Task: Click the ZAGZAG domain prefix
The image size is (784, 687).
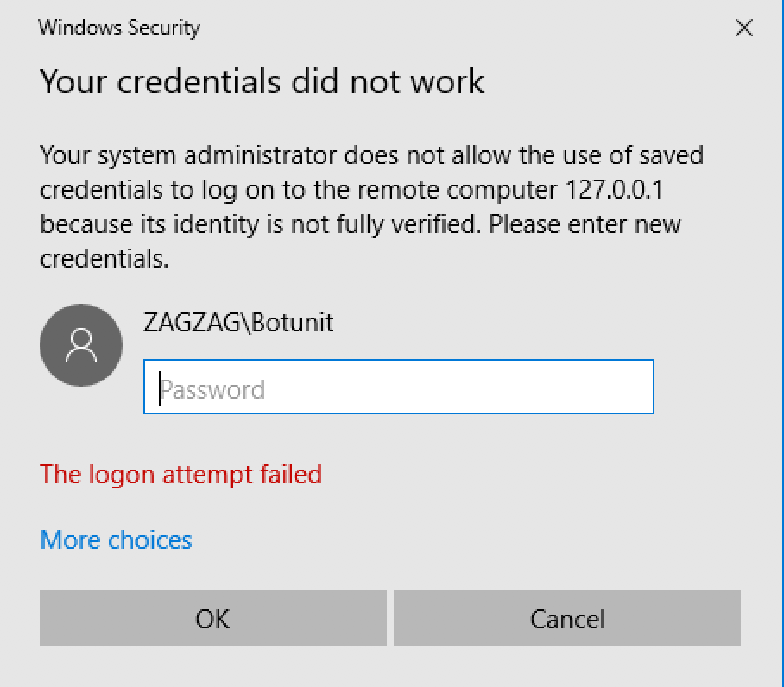Action: [x=192, y=322]
